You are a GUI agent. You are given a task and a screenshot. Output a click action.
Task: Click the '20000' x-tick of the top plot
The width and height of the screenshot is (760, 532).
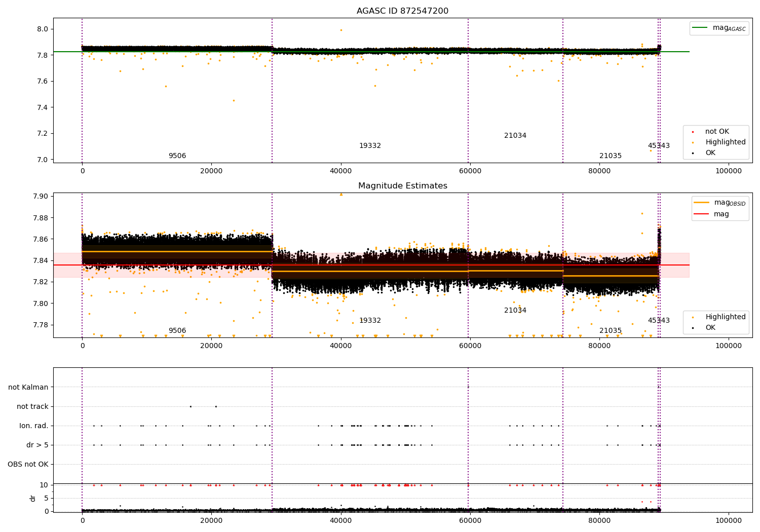point(211,171)
